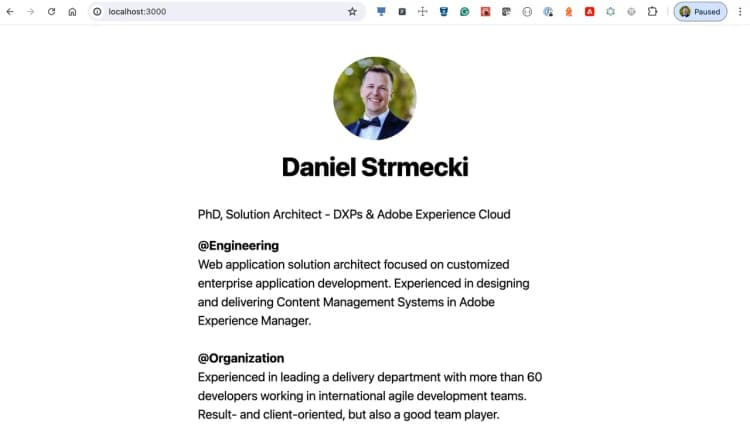The image size is (750, 432).
Task: View site information icon in address bar
Action: click(x=97, y=12)
